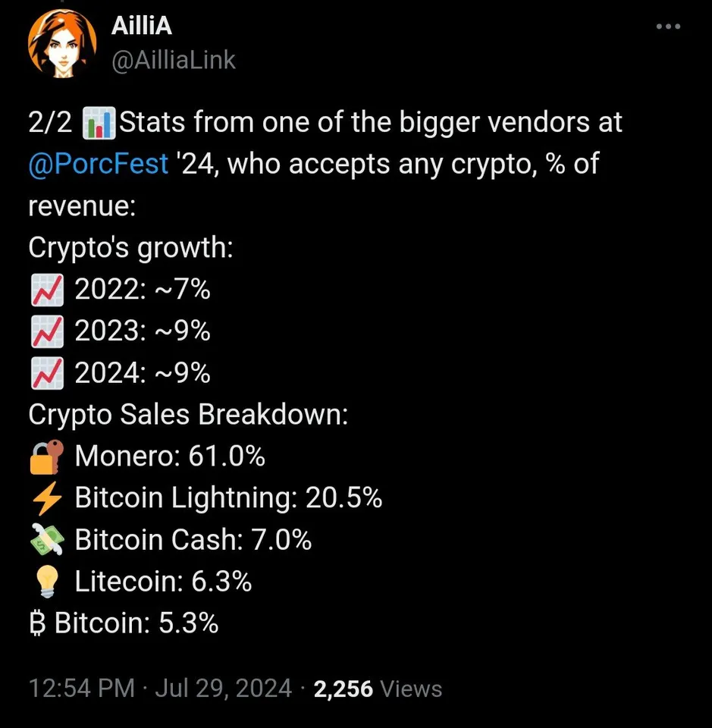Image resolution: width=712 pixels, height=728 pixels.
Task: Click the lightning bolt emoji by Bitcoin Lightning
Action: tap(46, 498)
